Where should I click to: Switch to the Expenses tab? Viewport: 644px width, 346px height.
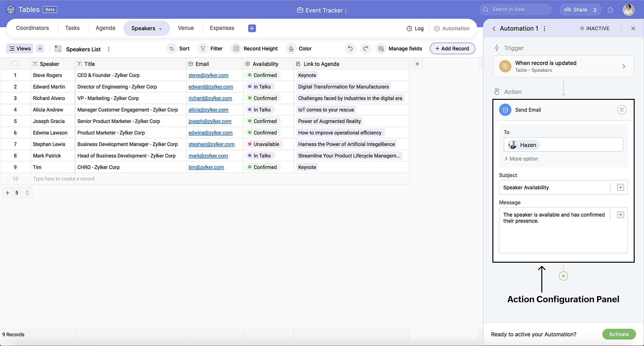(222, 28)
